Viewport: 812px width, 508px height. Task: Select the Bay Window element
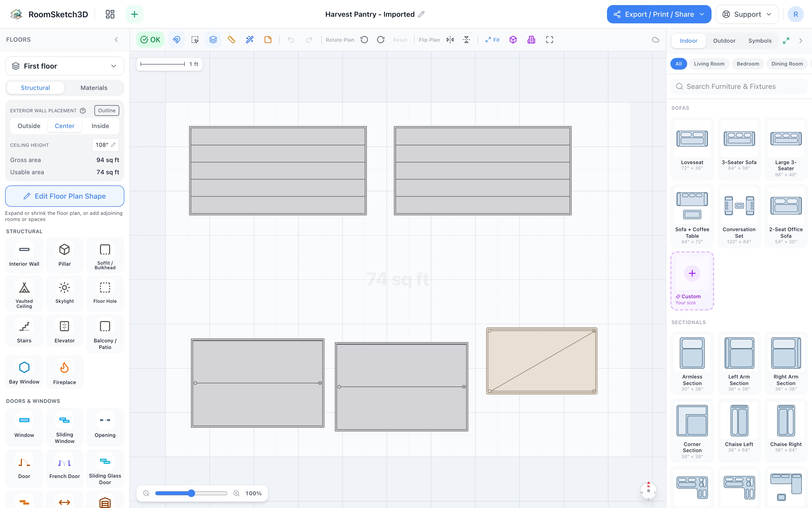pos(24,372)
